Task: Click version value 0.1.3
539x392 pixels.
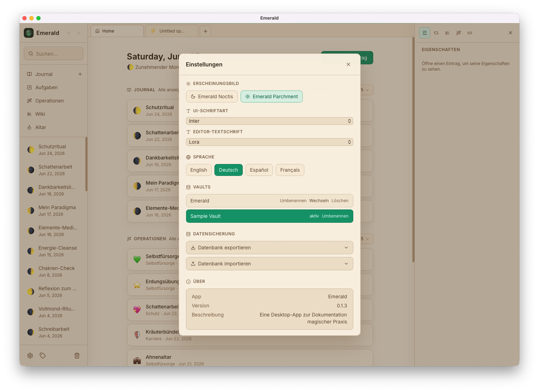Action: (342, 306)
